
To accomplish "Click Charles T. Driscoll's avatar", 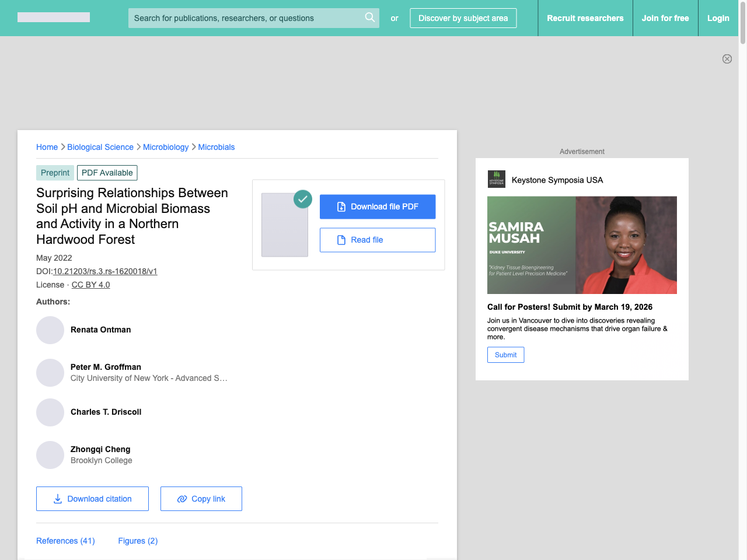I will 50,412.
